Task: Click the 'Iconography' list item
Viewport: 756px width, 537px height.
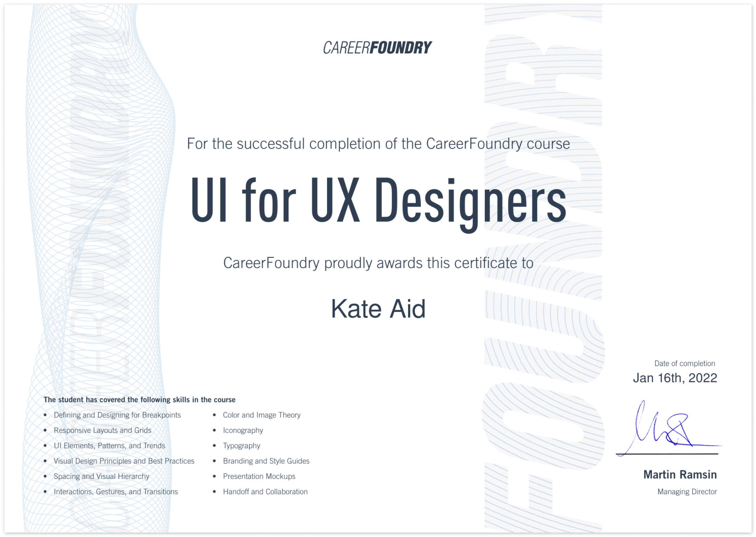Action: [x=243, y=430]
